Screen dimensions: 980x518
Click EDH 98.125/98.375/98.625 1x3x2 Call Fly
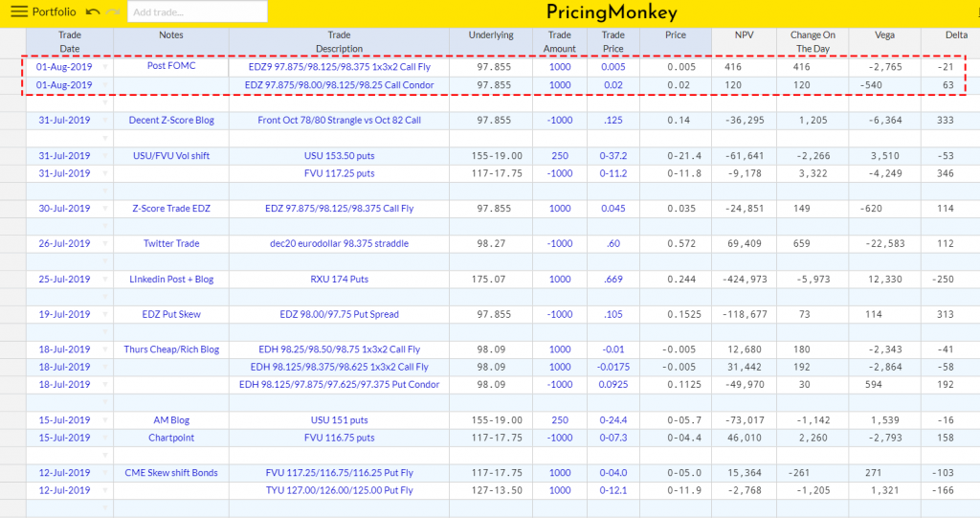click(x=340, y=367)
